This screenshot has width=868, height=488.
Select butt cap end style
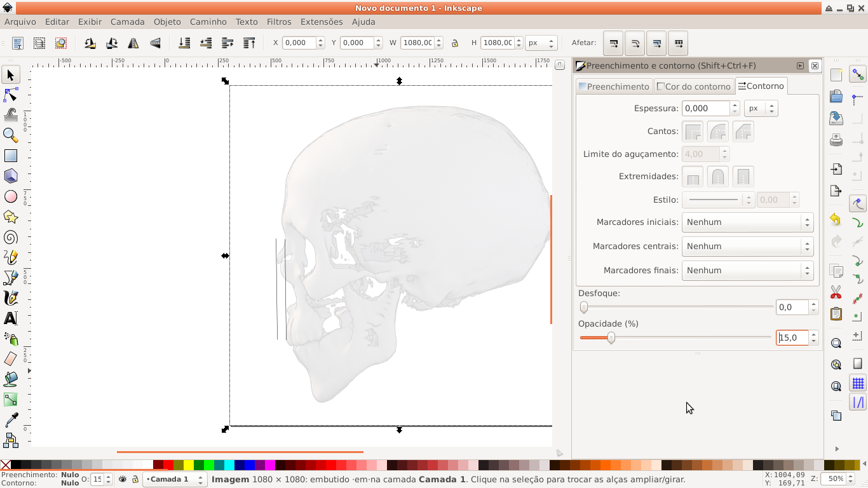[693, 177]
